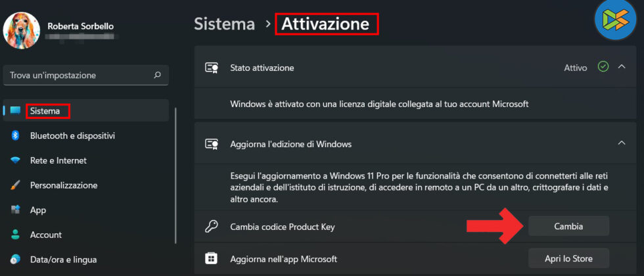Click the Trova un'impostazione search field
This screenshot has width=644, height=276.
click(79, 75)
